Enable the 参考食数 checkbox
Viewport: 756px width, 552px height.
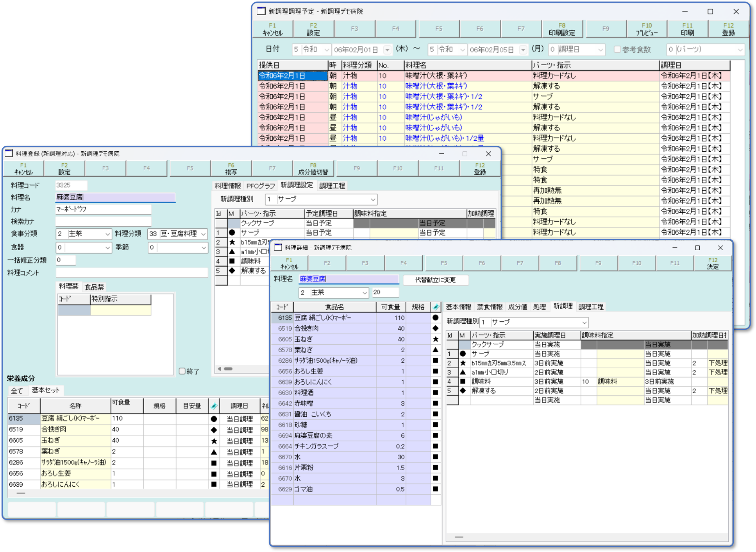[617, 49]
